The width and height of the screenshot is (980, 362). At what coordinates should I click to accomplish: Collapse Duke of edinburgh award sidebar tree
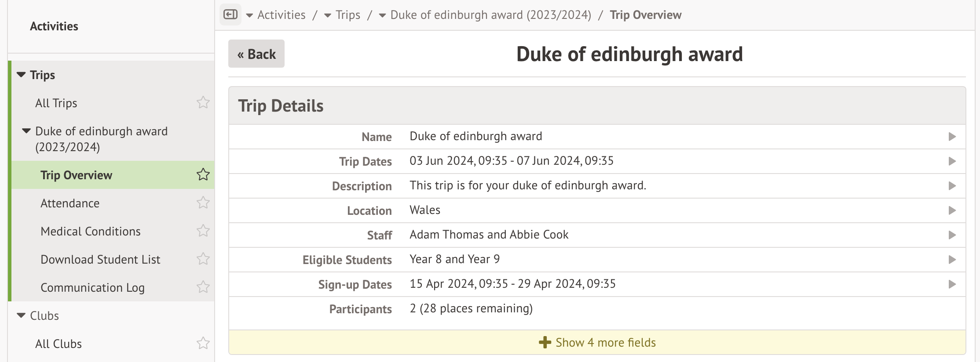coord(26,131)
